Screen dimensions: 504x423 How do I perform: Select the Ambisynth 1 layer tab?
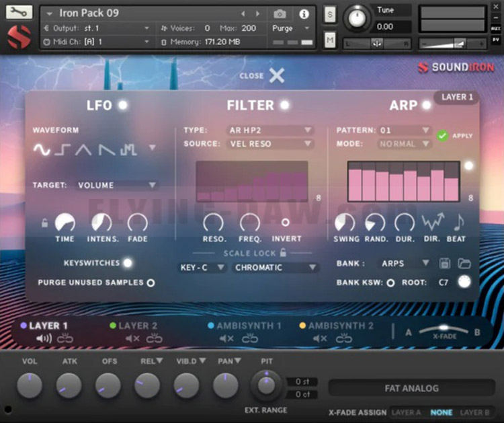(249, 326)
